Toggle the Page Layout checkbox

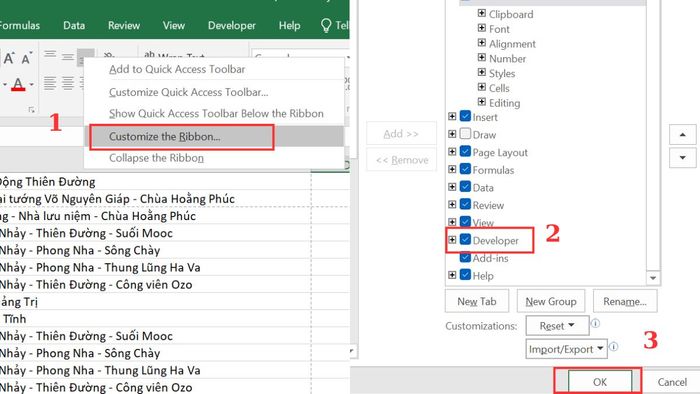coord(465,151)
